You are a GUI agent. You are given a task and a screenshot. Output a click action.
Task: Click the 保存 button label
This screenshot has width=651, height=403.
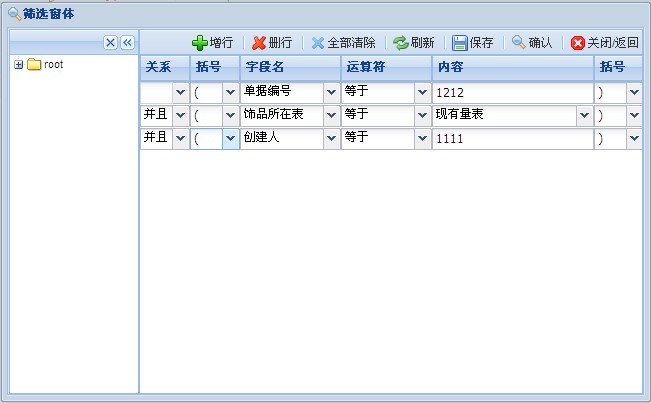tap(482, 43)
